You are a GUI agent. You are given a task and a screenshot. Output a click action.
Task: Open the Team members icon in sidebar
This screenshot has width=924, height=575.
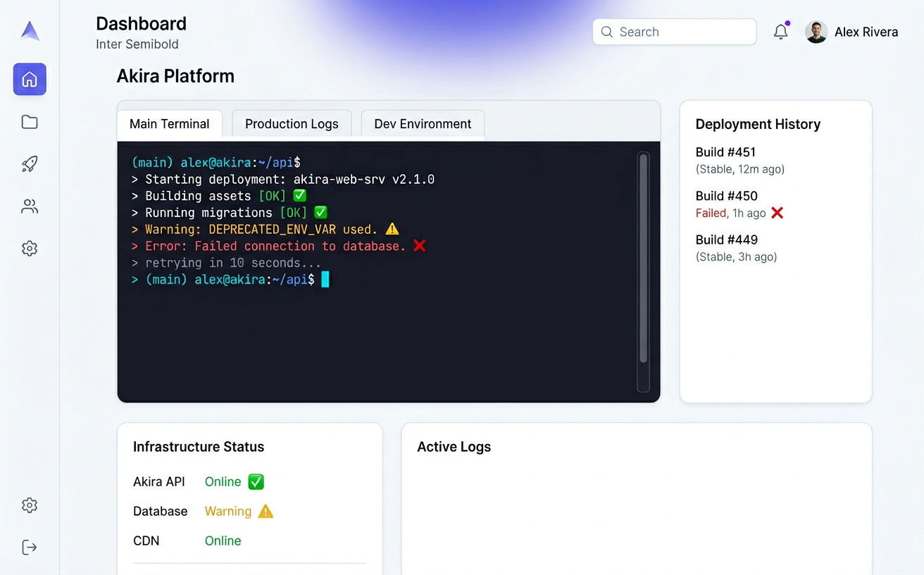[x=29, y=206]
